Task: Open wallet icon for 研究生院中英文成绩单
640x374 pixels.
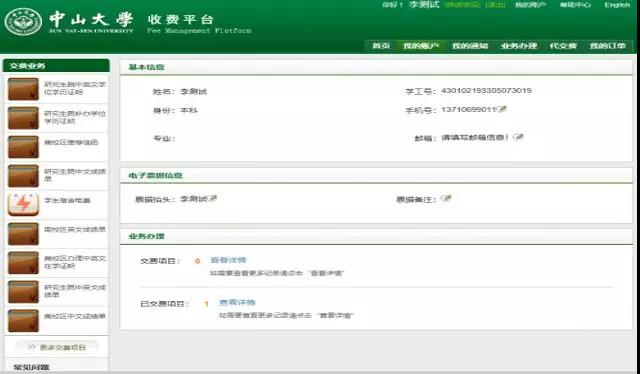Action: [23, 292]
